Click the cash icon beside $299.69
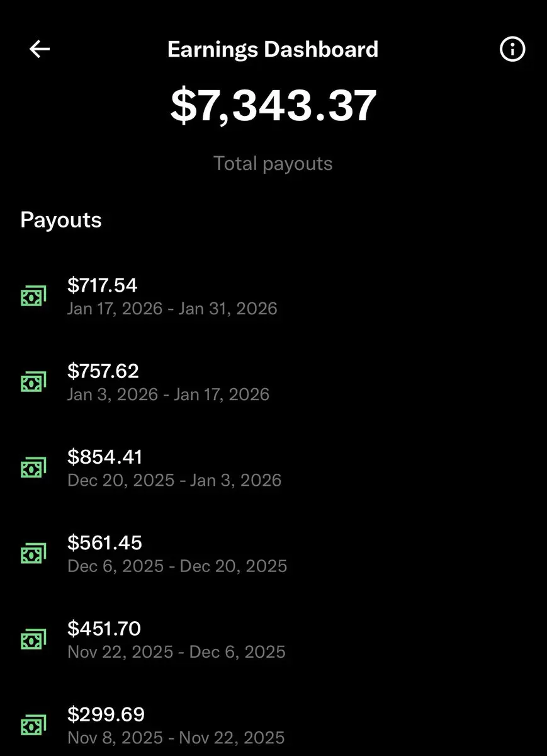This screenshot has width=547, height=756. [x=33, y=724]
